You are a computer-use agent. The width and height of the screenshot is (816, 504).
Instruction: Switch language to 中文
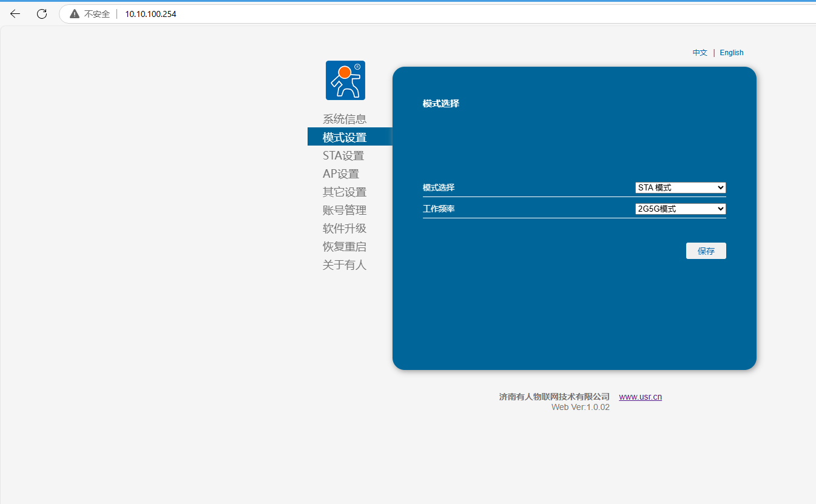(x=700, y=53)
